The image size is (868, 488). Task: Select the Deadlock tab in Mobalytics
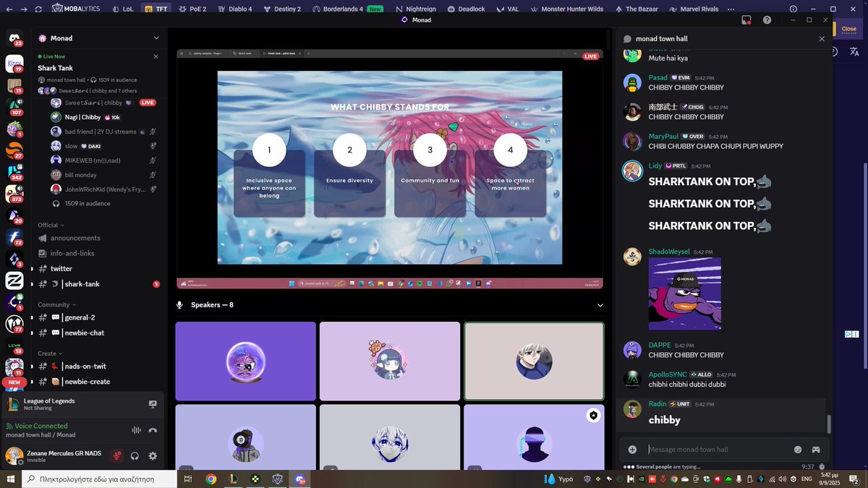point(466,9)
